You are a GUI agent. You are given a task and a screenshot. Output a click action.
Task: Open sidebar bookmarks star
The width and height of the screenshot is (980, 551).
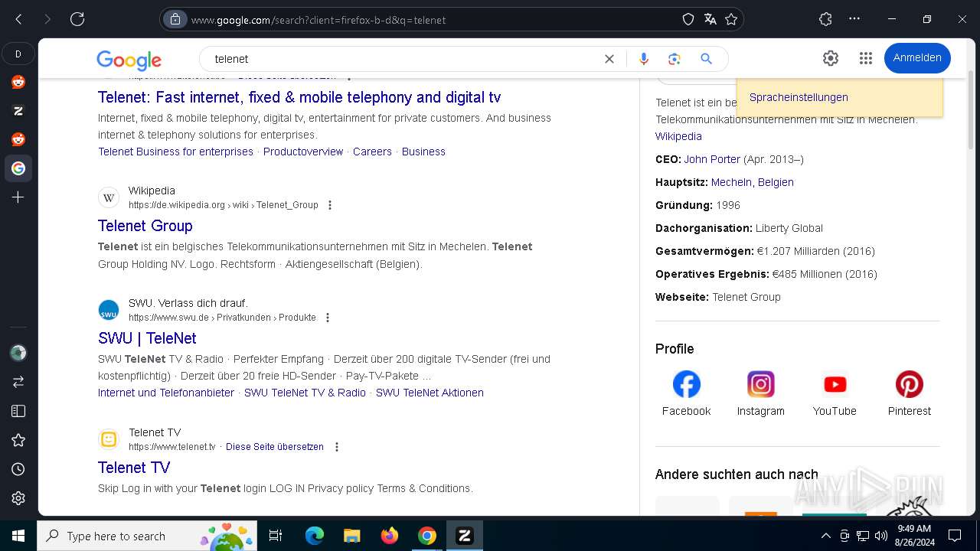click(x=18, y=440)
